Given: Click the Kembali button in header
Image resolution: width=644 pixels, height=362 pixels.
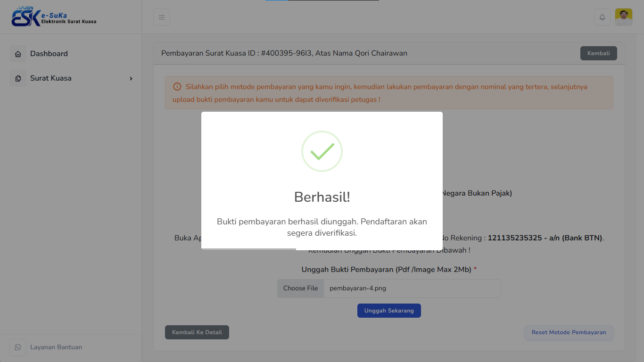Looking at the screenshot, I should tap(598, 53).
